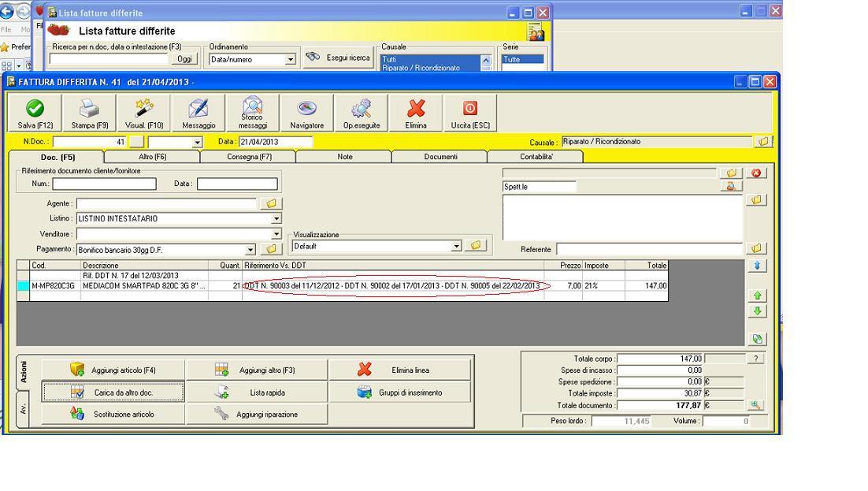This screenshot has height=491, width=868.
Task: Select Tutte in the Serie list
Action: pyautogui.click(x=522, y=59)
